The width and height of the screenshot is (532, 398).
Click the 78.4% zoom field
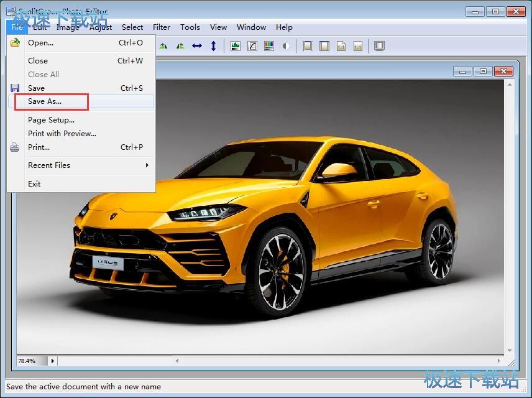point(32,361)
